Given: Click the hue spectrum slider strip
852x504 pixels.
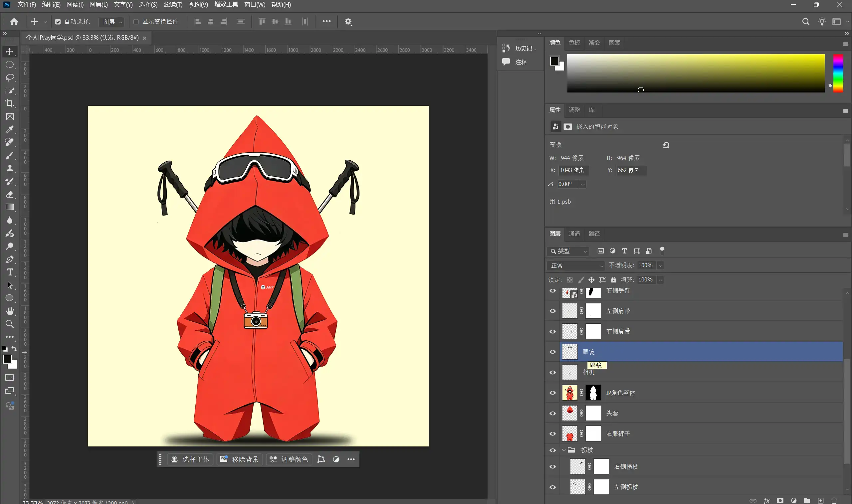Looking at the screenshot, I should [838, 73].
